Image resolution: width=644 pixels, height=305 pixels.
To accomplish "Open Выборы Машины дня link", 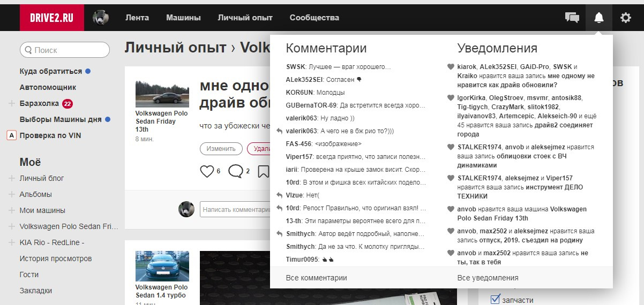I will [x=61, y=119].
